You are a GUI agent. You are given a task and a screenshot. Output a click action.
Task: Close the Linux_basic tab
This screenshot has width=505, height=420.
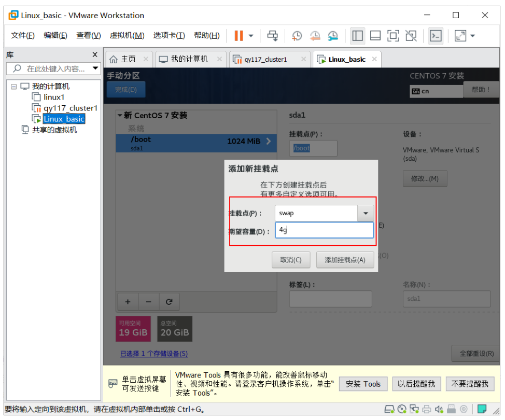374,59
